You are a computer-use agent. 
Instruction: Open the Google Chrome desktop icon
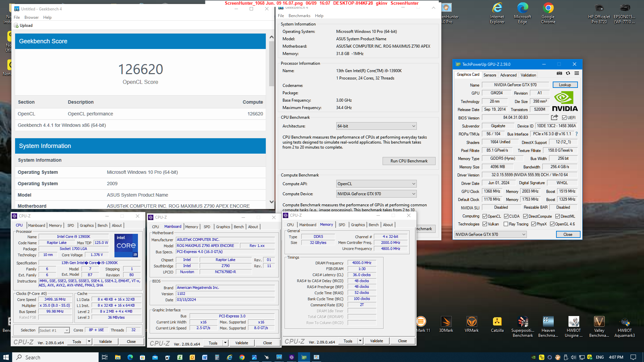point(548,13)
